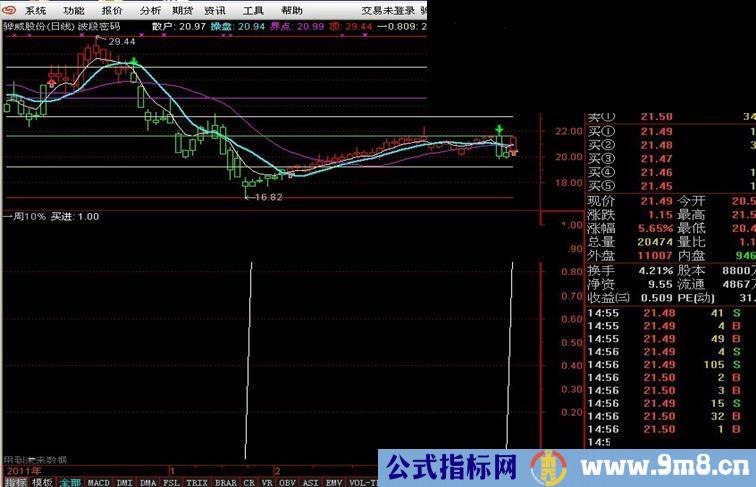The image size is (756, 487).
Task: Click the 2011年 timeline label
Action: coord(22,469)
